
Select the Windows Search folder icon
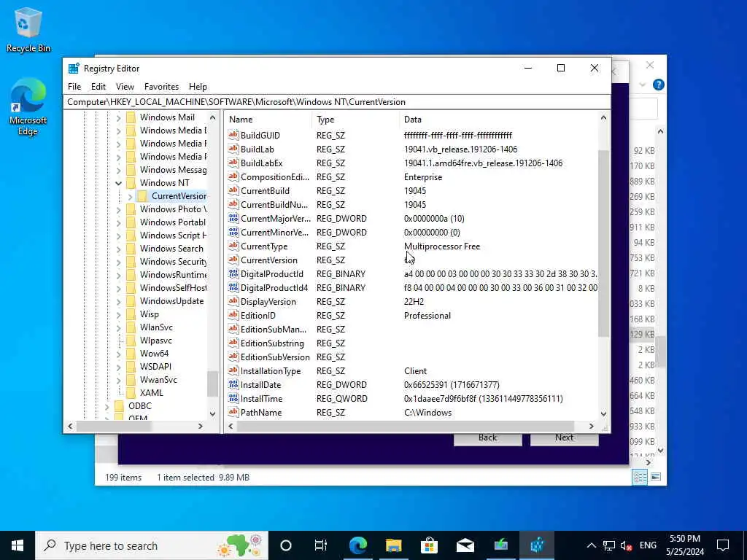tap(131, 249)
